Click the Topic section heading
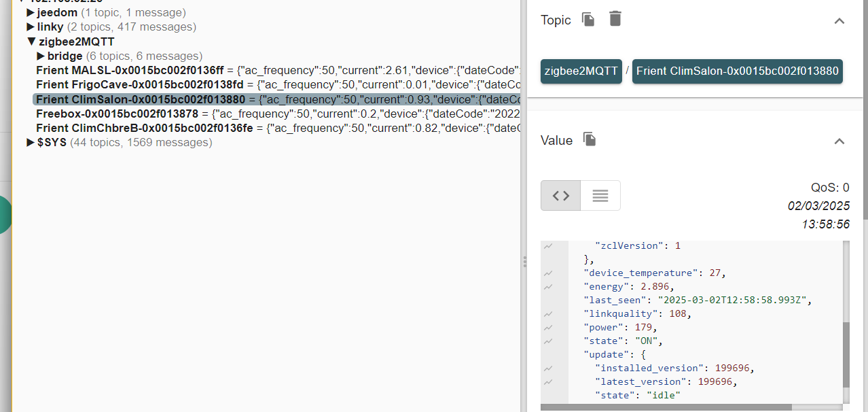868x412 pixels. tap(556, 20)
